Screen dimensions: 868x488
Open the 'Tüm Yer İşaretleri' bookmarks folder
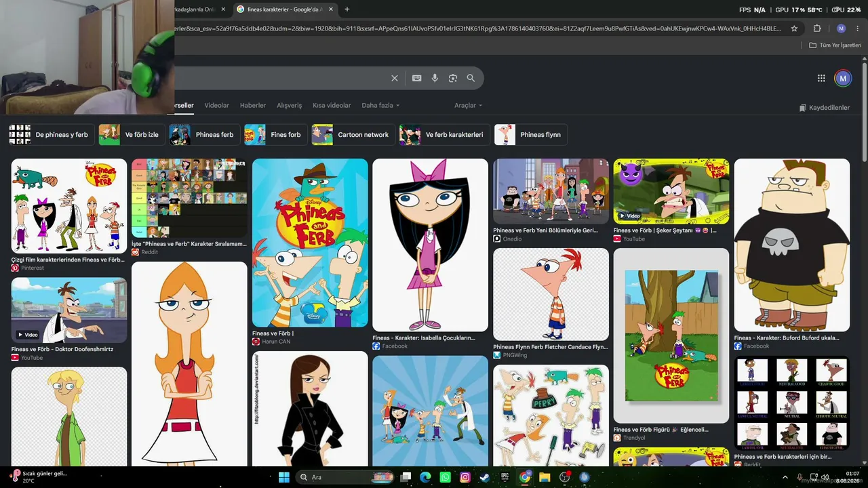(834, 45)
